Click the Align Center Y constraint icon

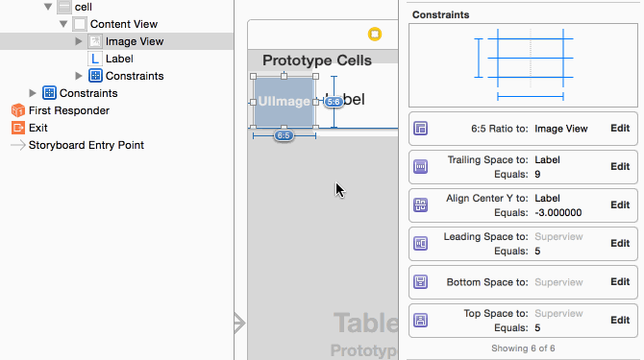pos(421,205)
